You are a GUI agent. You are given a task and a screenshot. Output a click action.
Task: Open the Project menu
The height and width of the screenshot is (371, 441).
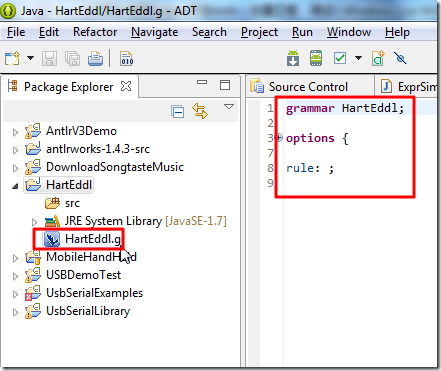259,32
